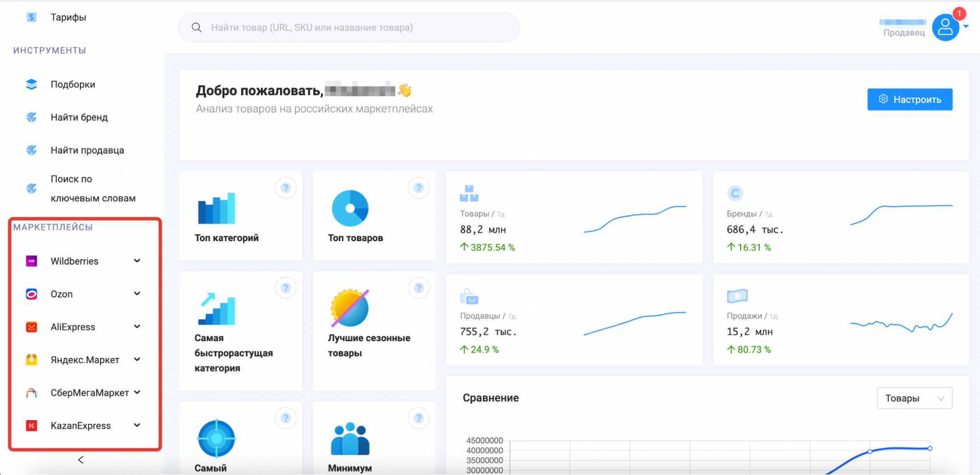Open the user profile avatar

(945, 27)
